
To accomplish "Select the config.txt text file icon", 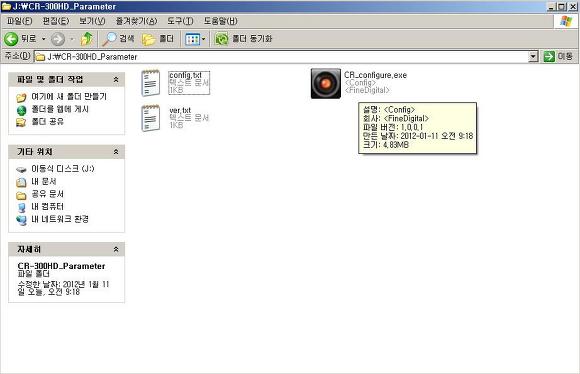I will 151,83.
